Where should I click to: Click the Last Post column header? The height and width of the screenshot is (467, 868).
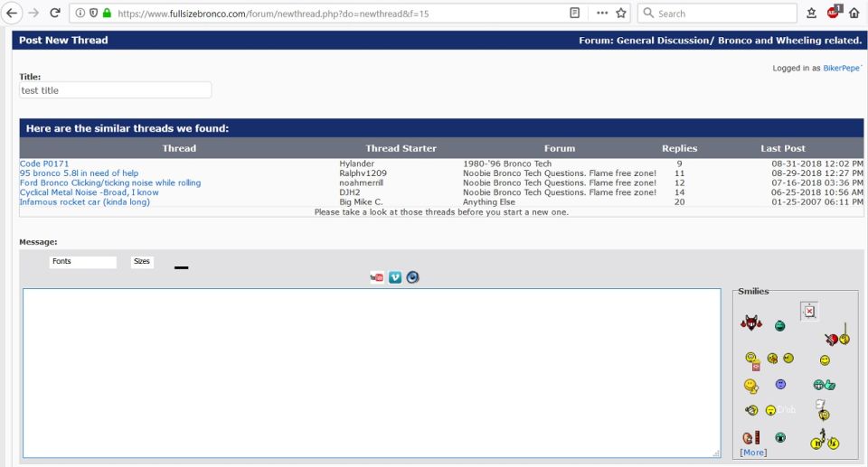point(783,148)
